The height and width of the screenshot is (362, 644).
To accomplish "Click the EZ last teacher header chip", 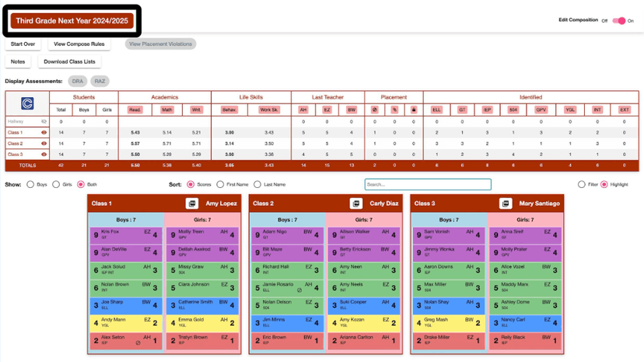I will click(327, 110).
